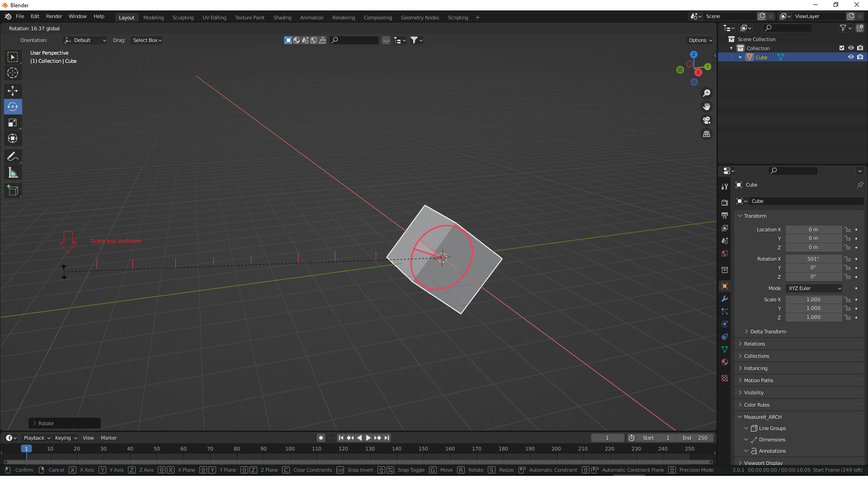Activate the Move tool
This screenshot has height=488, width=868.
13,91
